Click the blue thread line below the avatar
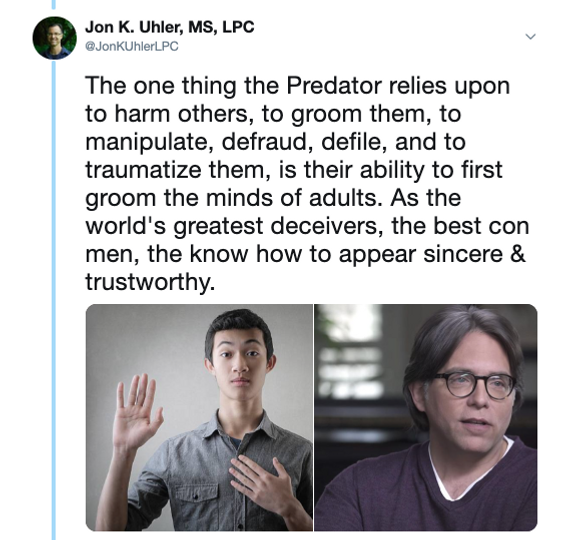This screenshot has height=540, width=564. [54, 300]
